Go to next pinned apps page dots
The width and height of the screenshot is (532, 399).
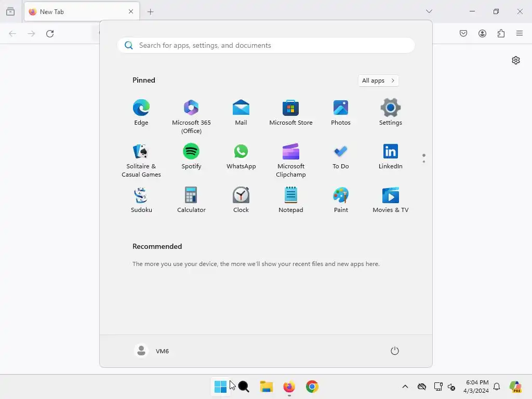(424, 158)
